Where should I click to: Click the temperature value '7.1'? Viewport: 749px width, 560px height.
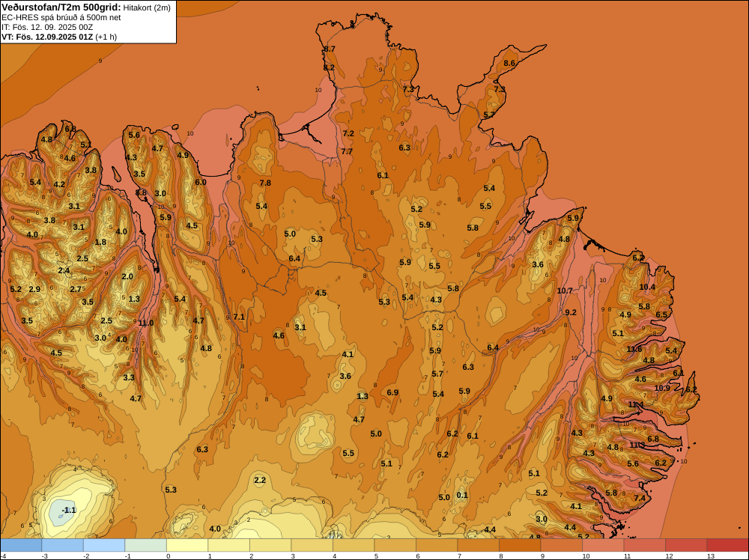pyautogui.click(x=239, y=317)
